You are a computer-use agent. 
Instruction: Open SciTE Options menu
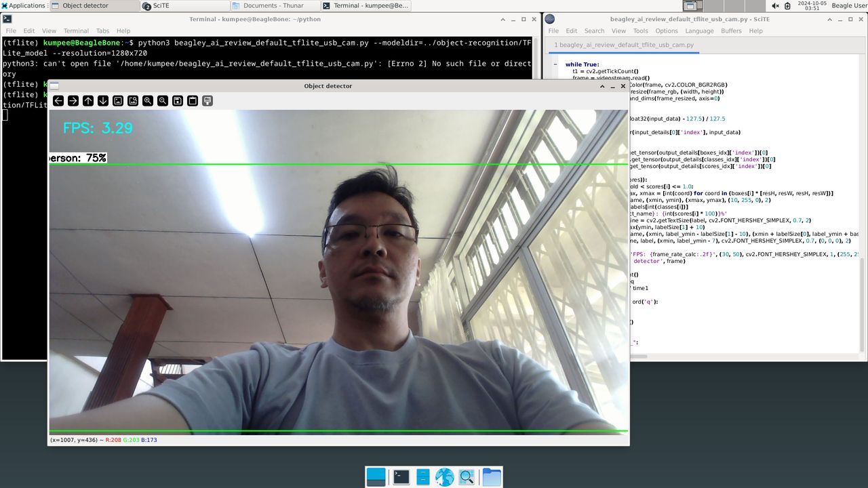(666, 30)
